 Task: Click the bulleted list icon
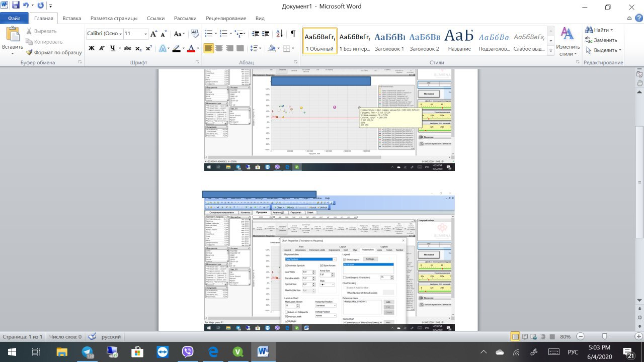point(209,34)
